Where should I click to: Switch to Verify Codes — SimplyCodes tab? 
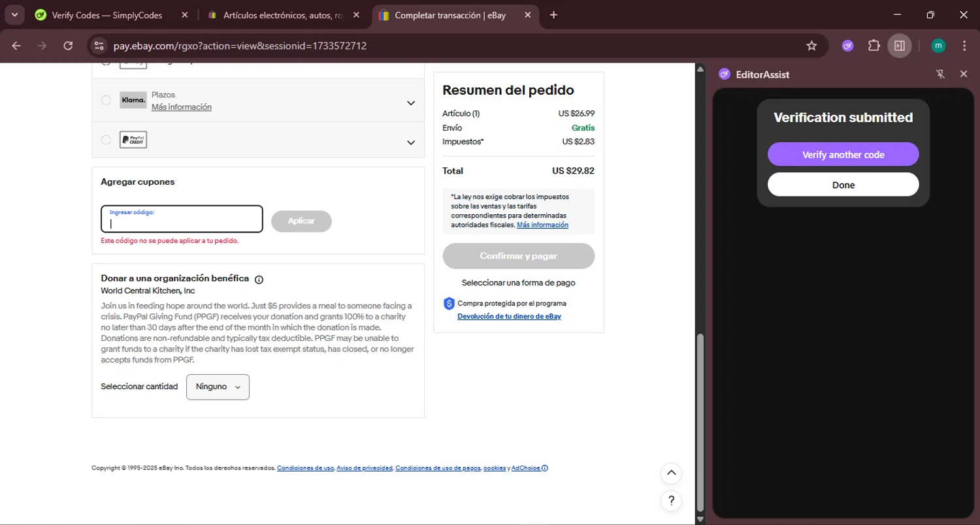112,15
